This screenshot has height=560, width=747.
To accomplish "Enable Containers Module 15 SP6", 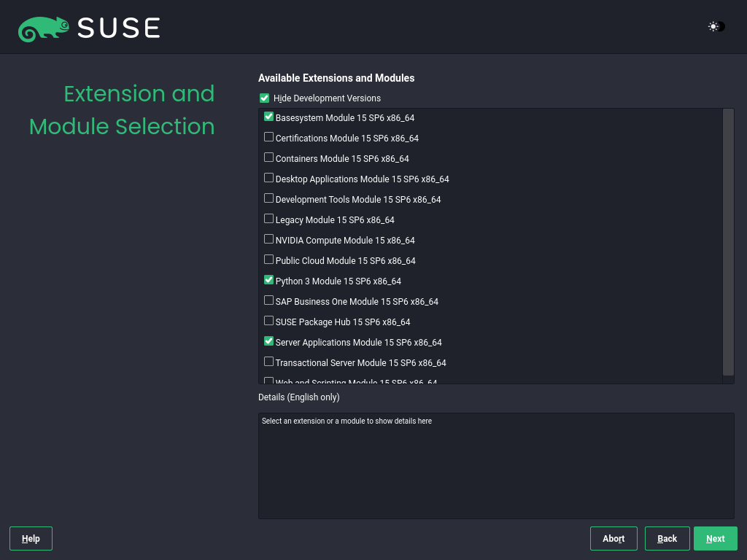I will pyautogui.click(x=269, y=157).
